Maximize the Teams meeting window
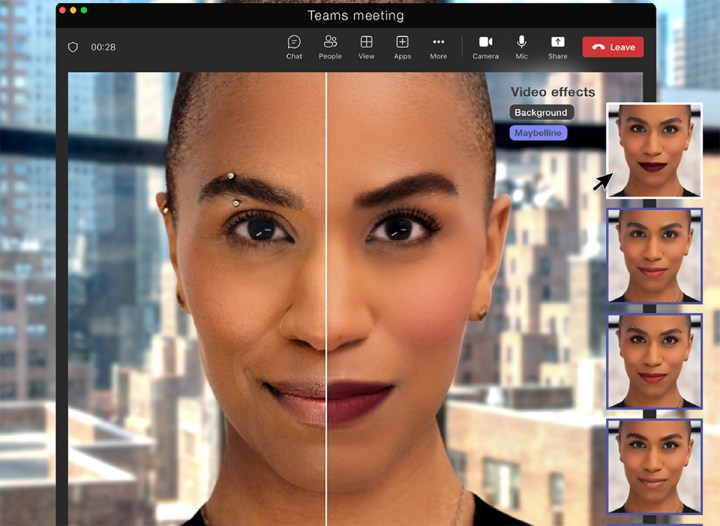 (x=84, y=10)
